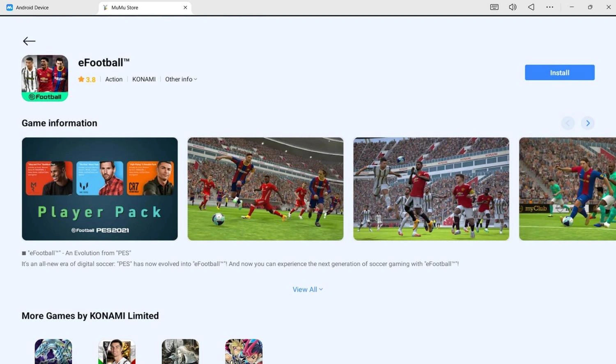Open the blue dragon game icon
This screenshot has height=364, width=616.
(x=53, y=352)
